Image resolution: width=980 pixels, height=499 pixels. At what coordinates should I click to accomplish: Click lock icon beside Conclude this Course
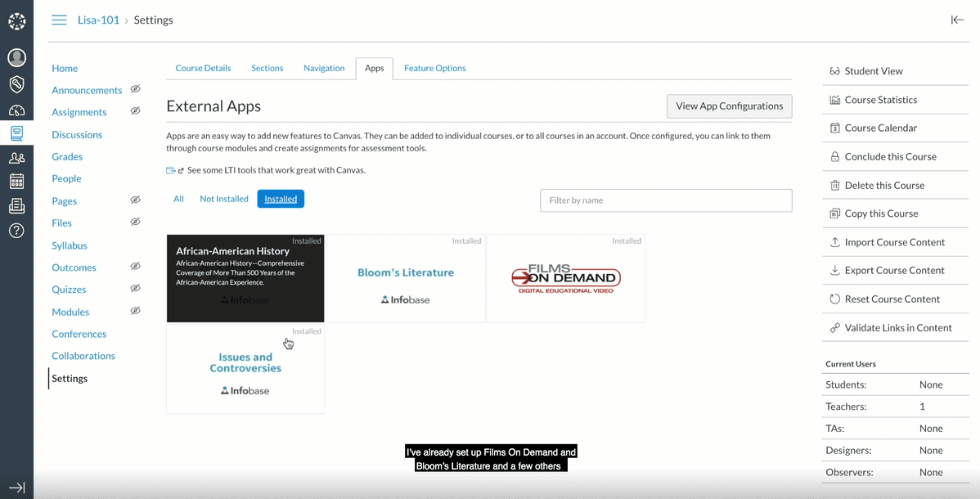[834, 157]
